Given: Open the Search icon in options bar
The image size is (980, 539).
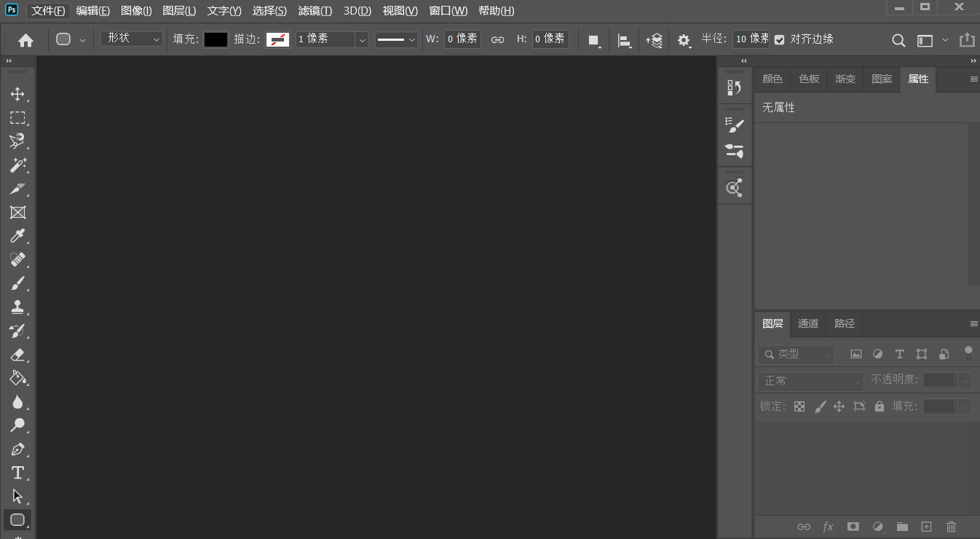Looking at the screenshot, I should (898, 40).
